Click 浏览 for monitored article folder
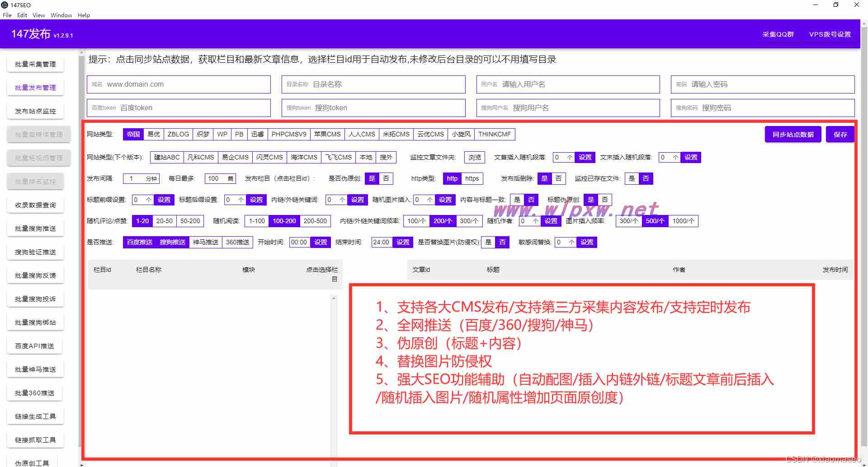 click(x=475, y=157)
